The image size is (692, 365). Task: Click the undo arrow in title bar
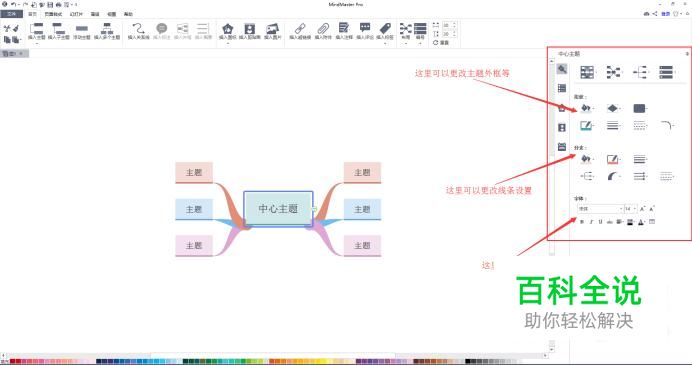(x=13, y=4)
